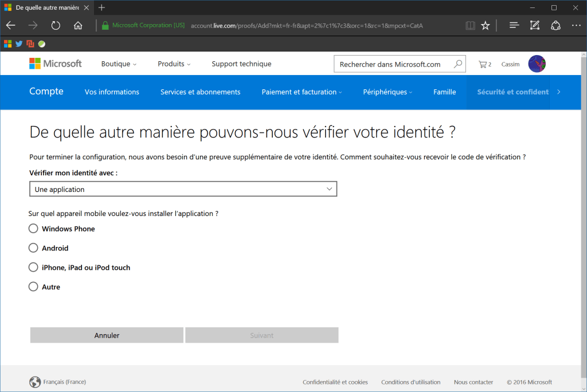
Task: Click the Rechercher dans Microsoft.com field
Action: tap(390, 64)
